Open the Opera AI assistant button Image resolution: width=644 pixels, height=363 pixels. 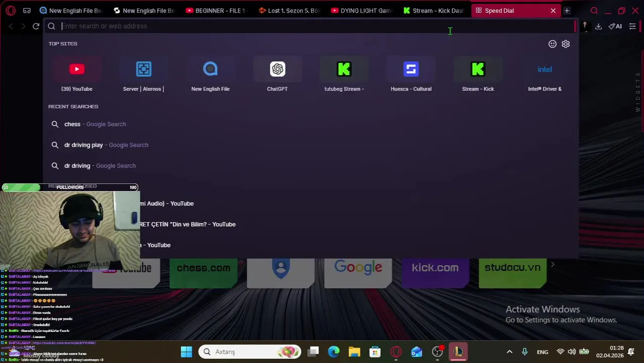click(x=615, y=26)
